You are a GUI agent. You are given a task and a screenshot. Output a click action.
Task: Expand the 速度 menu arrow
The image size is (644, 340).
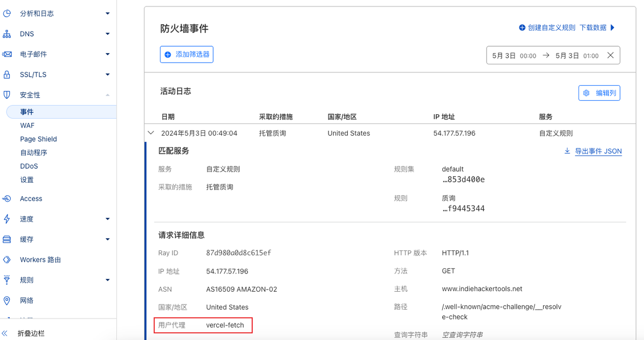click(x=107, y=219)
